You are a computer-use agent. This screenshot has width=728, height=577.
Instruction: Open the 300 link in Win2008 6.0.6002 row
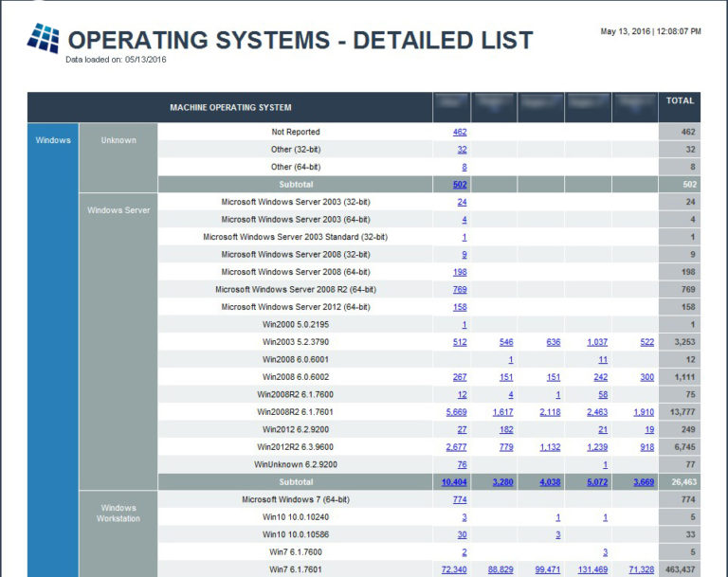[646, 377]
